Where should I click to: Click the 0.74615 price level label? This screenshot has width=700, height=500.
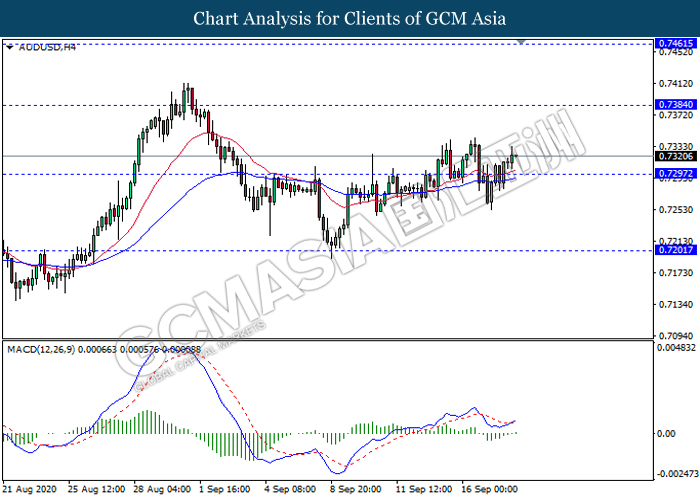click(676, 43)
